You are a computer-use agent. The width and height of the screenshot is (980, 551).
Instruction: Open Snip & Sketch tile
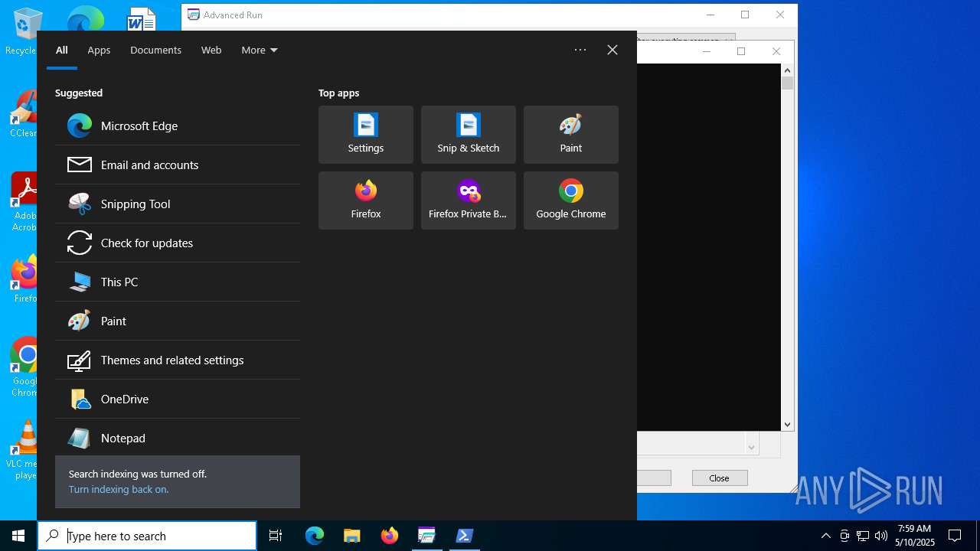coord(469,135)
